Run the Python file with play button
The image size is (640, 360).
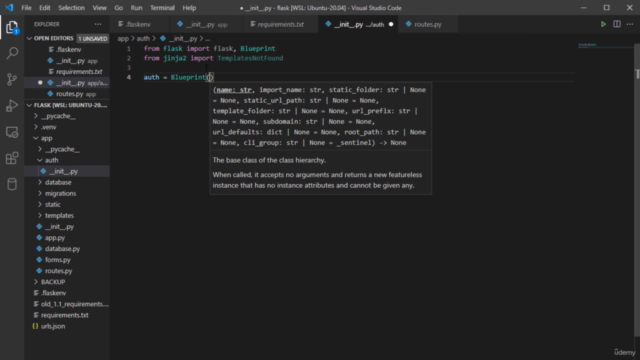pyautogui.click(x=603, y=24)
